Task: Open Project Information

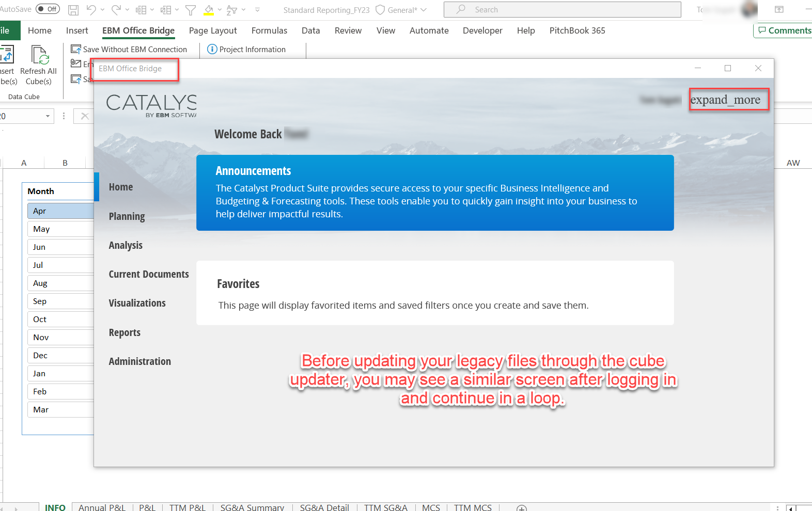Action: (x=246, y=50)
